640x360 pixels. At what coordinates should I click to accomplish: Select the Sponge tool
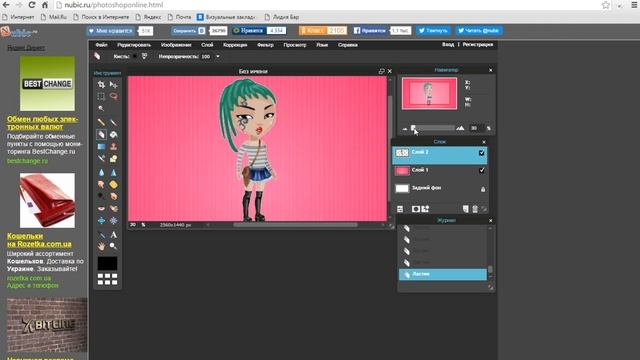tap(113, 184)
